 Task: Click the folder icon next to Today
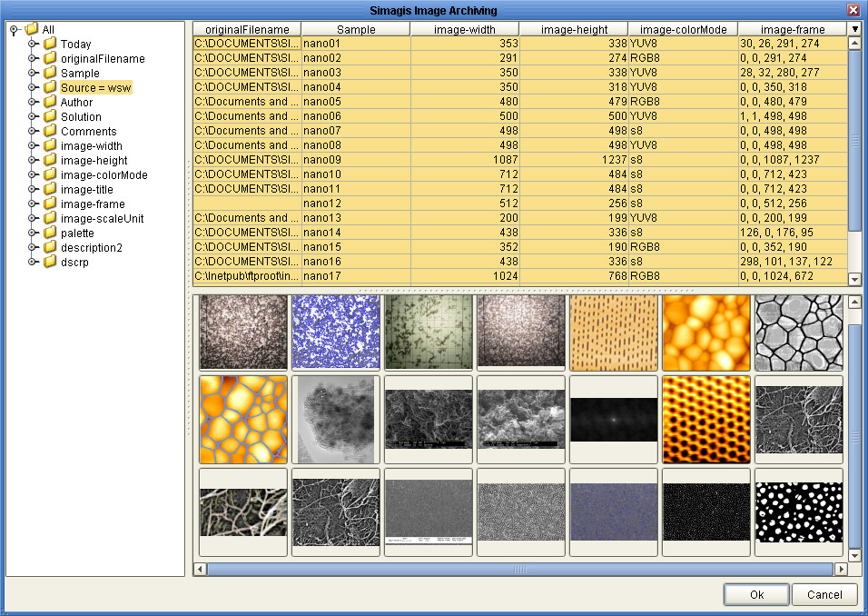pyautogui.click(x=50, y=44)
